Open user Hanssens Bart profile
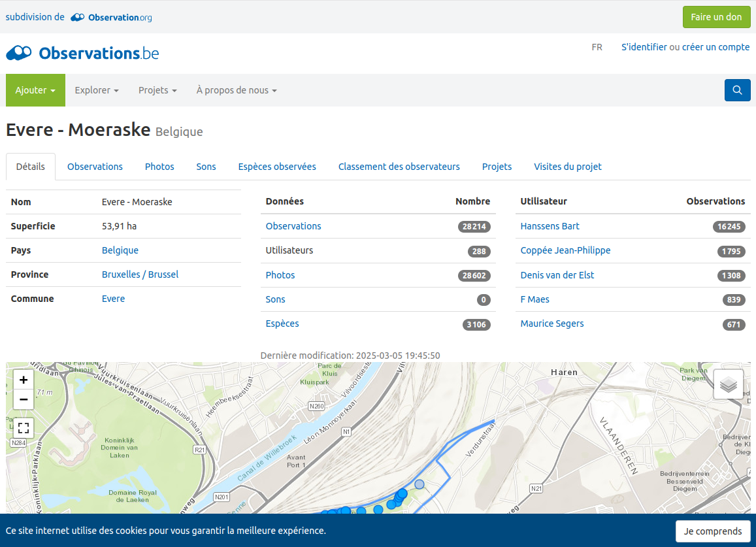 coord(550,225)
